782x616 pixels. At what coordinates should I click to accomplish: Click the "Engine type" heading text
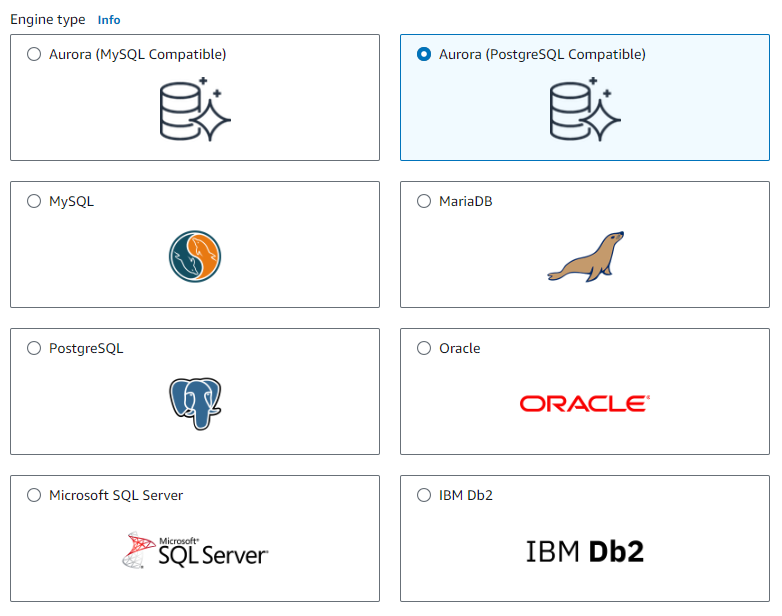(x=48, y=20)
